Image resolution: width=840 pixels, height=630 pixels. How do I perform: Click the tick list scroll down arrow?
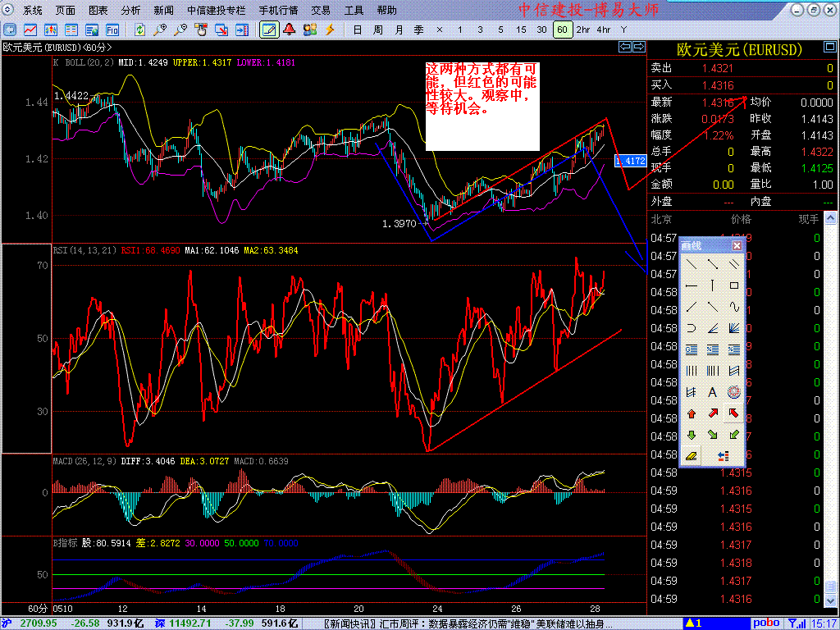click(x=830, y=600)
